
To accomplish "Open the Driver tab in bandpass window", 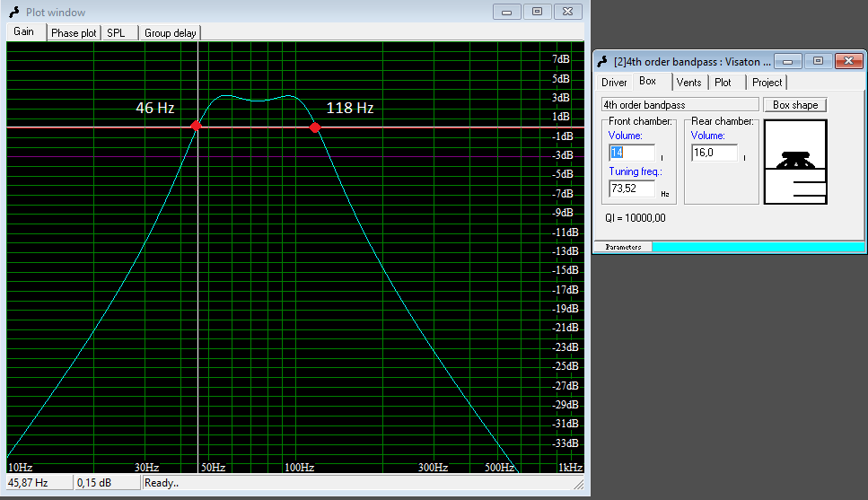I will [614, 83].
